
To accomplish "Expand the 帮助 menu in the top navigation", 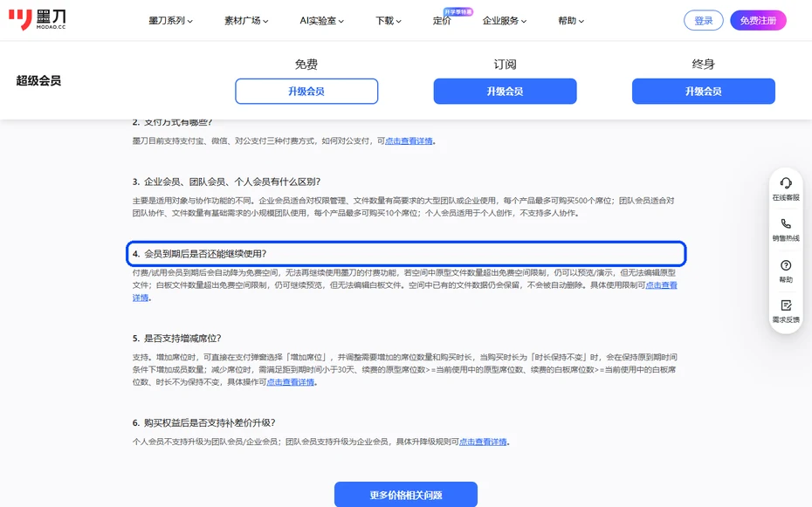I will 571,21.
